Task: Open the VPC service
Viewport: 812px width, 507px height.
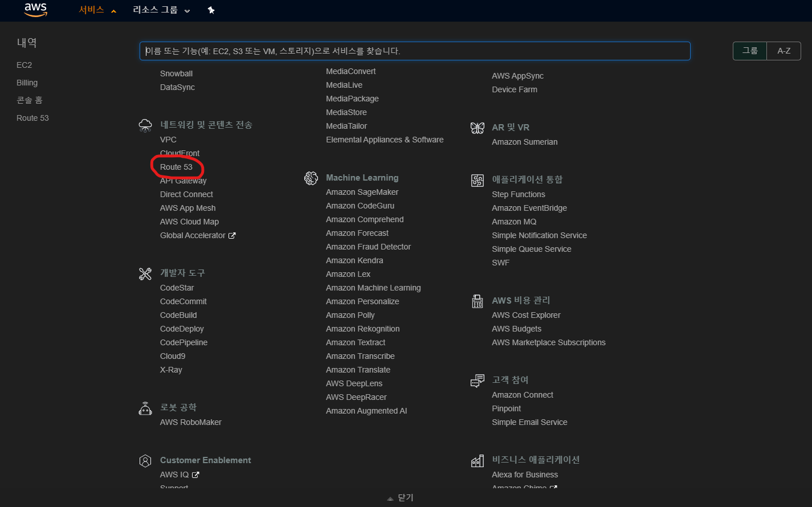Action: (x=168, y=140)
